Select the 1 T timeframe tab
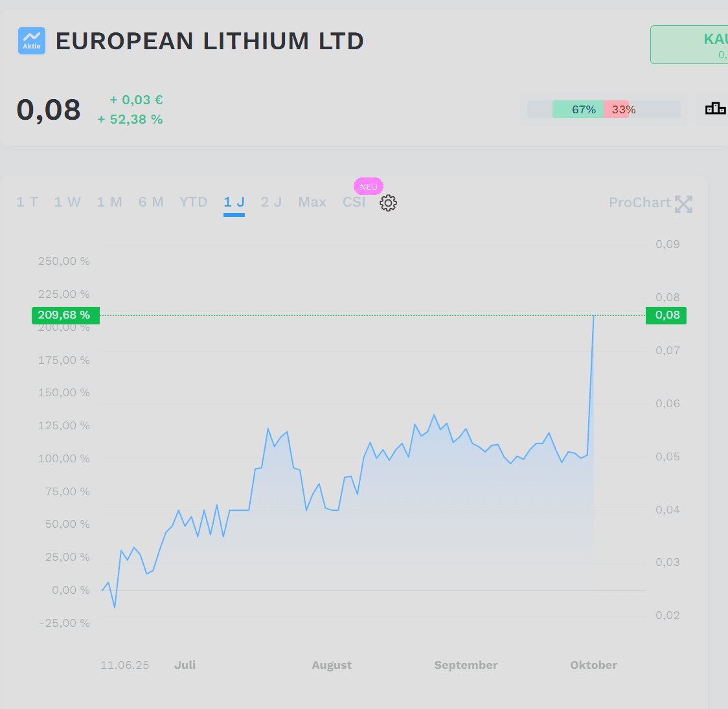The height and width of the screenshot is (709, 728). coord(27,202)
